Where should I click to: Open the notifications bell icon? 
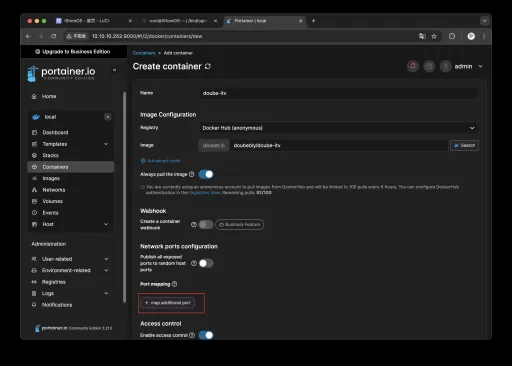(x=413, y=66)
